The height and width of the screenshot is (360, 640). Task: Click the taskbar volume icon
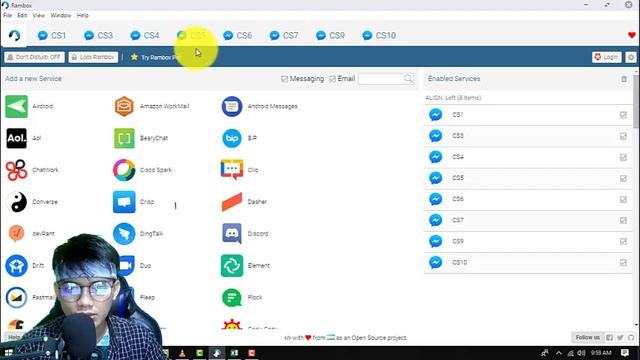pyautogui.click(x=581, y=353)
